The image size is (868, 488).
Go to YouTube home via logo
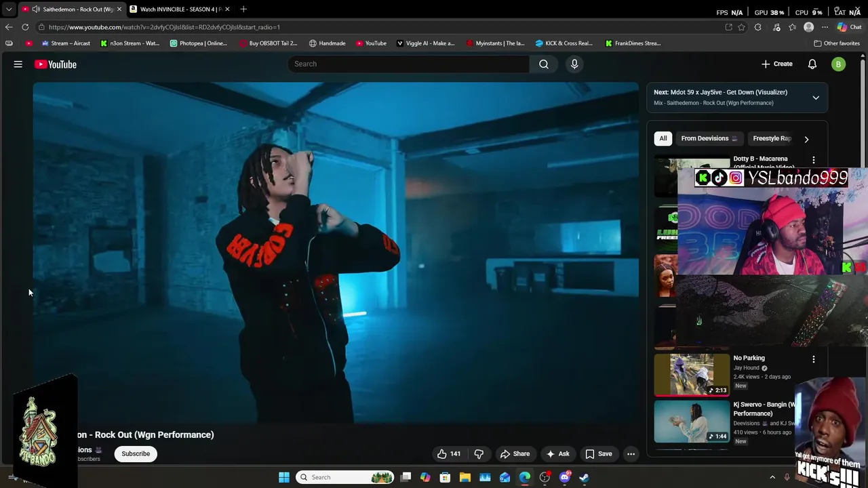tap(56, 64)
